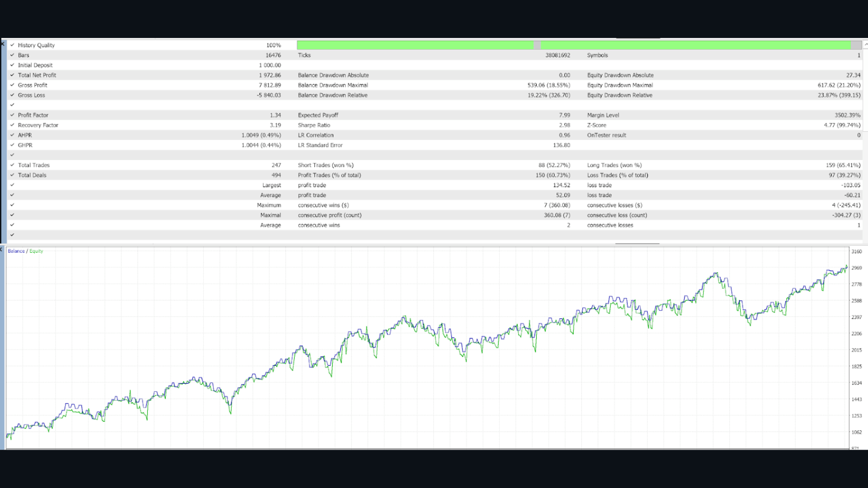Click the Balance legend label on chart
Screen dimensions: 868x488
click(x=16, y=251)
